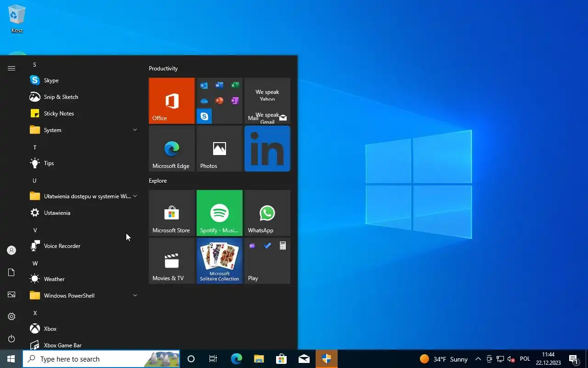Open Excel in Office folder tile
The image size is (588, 368).
pyautogui.click(x=235, y=86)
